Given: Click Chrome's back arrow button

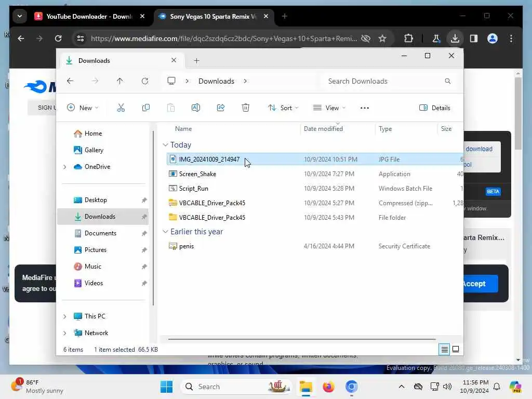Looking at the screenshot, I should (x=21, y=38).
